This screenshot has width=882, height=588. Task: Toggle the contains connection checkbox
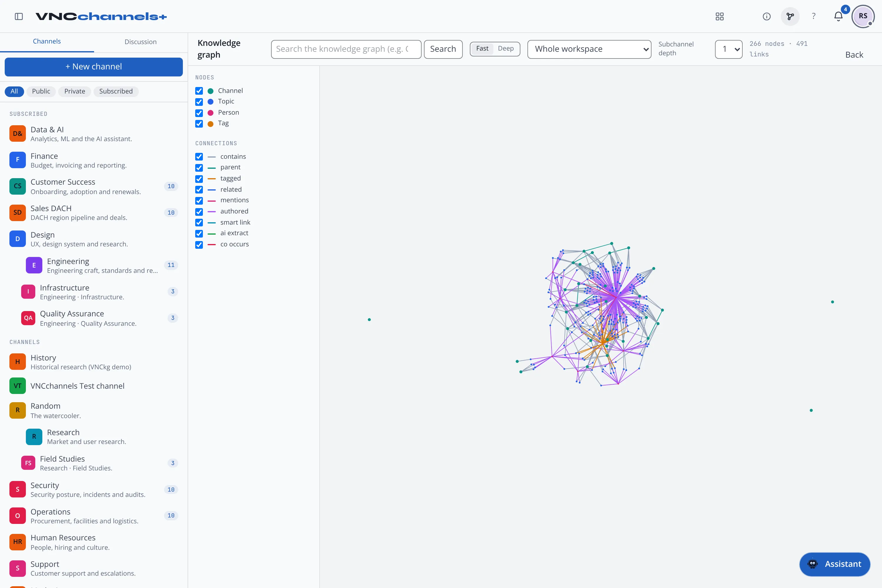click(x=199, y=156)
